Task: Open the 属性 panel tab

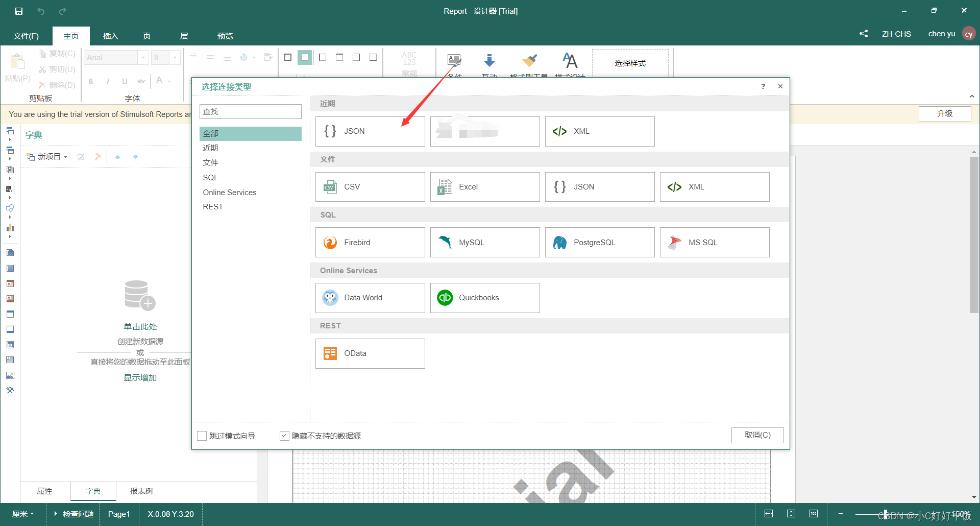Action: pyautogui.click(x=45, y=491)
